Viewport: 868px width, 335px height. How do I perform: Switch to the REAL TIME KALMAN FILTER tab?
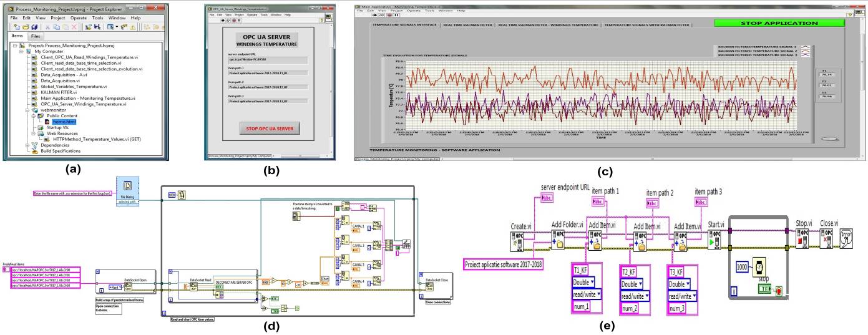pyautogui.click(x=468, y=25)
